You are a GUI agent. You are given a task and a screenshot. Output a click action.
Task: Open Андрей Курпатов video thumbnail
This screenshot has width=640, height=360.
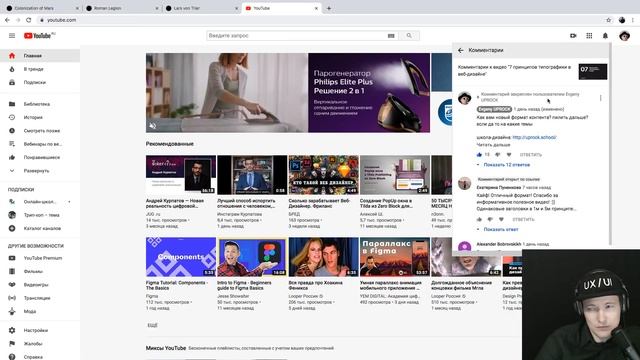(x=181, y=175)
